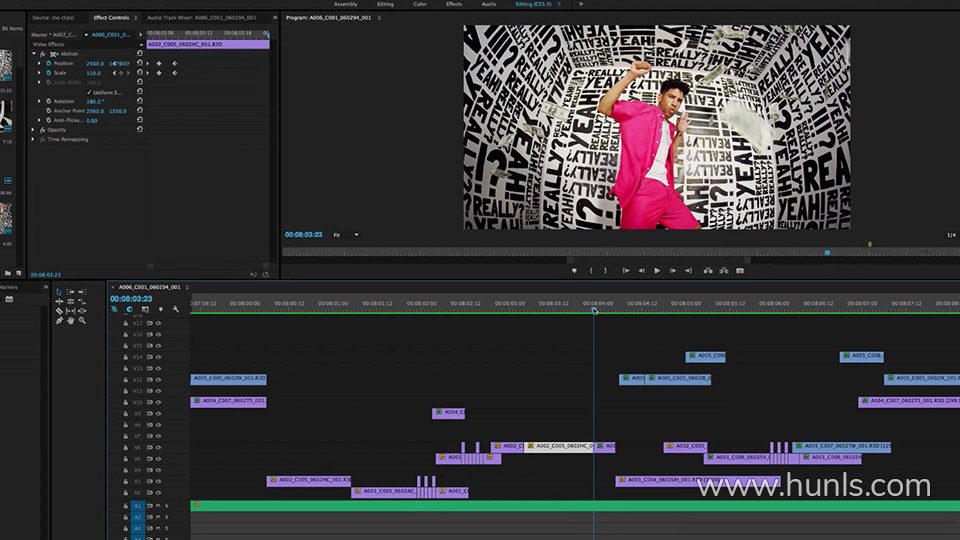Switch to Assembly workspace
Image resolution: width=960 pixels, height=540 pixels.
(x=345, y=4)
